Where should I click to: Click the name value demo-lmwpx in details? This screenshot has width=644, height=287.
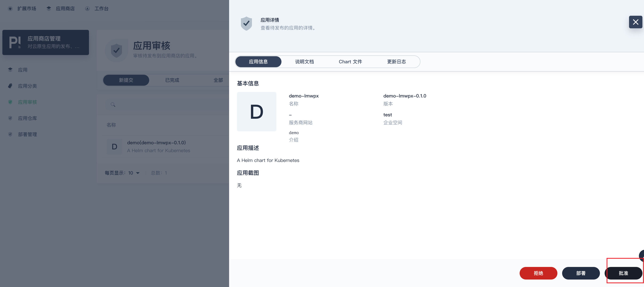pos(304,96)
